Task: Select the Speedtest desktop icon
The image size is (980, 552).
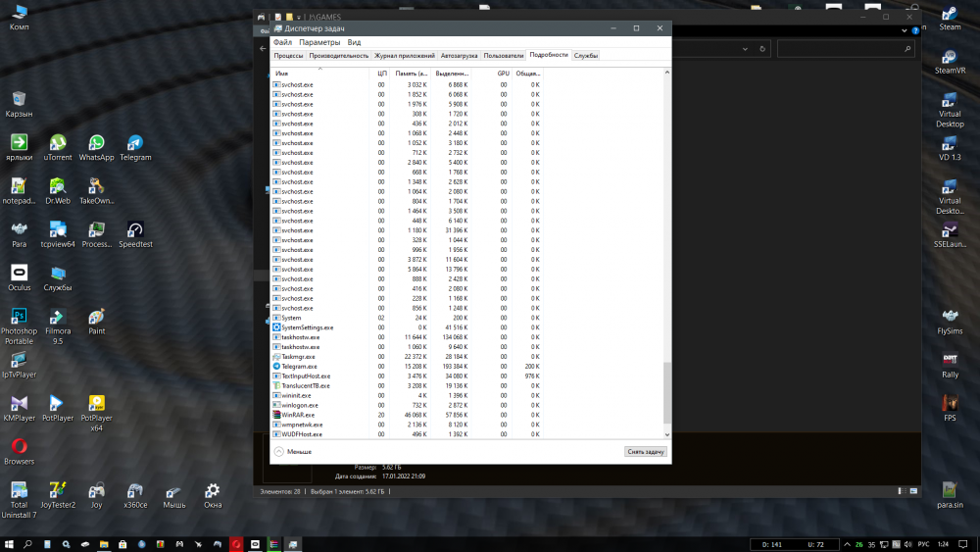Action: tap(135, 235)
